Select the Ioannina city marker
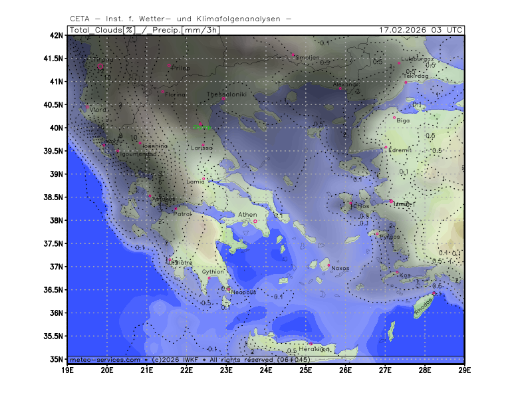This screenshot has width=532, height=399. point(140,143)
